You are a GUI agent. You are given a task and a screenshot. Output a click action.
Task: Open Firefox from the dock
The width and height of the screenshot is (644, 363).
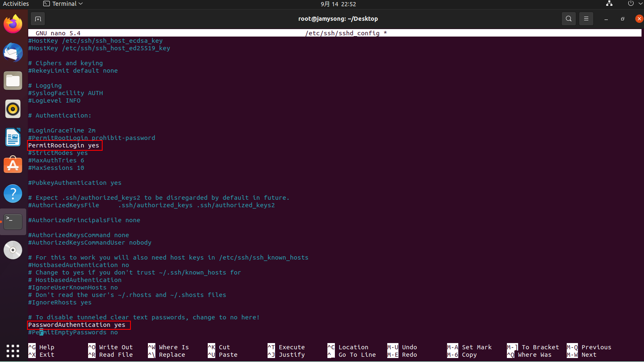pyautogui.click(x=13, y=24)
